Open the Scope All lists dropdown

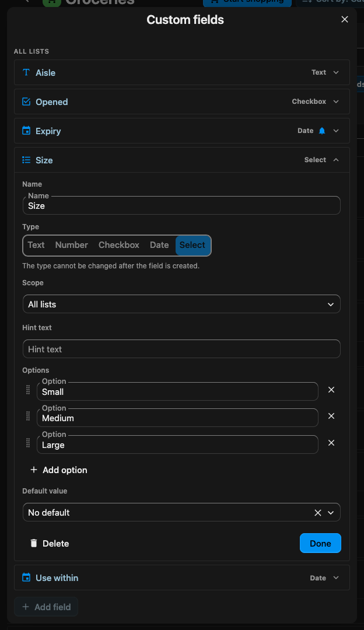181,304
